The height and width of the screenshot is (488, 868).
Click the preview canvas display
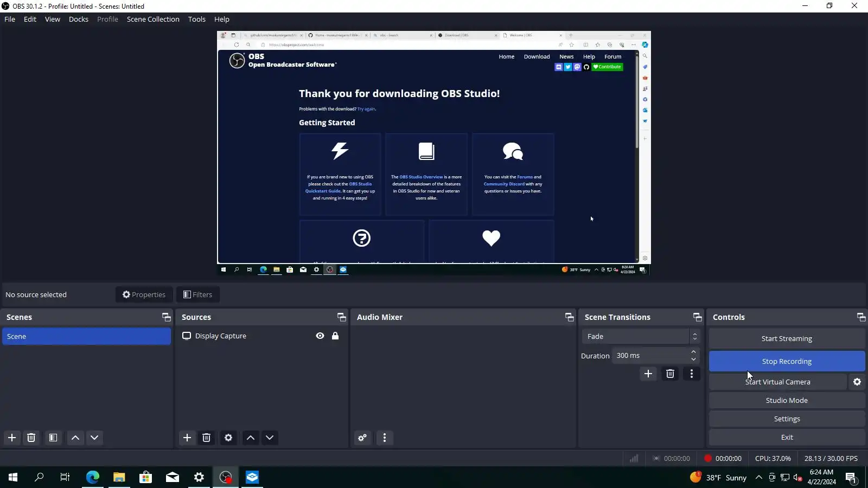click(434, 153)
